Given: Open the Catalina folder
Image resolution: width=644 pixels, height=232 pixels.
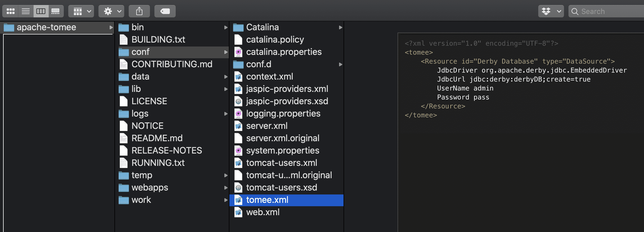Looking at the screenshot, I should [x=262, y=27].
